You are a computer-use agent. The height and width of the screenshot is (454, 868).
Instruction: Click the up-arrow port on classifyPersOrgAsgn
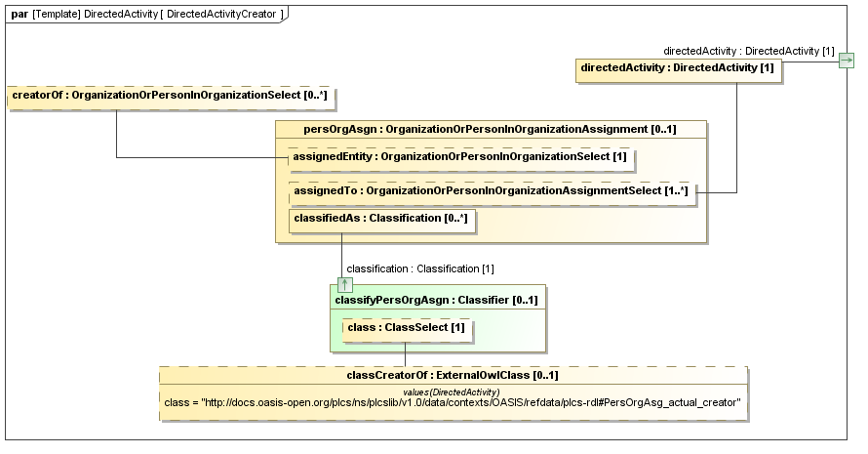click(x=343, y=285)
